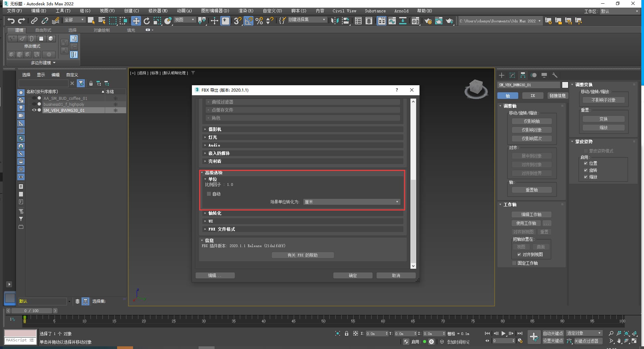Switch to the Hierarchy command panel
Image resolution: width=644 pixels, height=349 pixels.
pyautogui.click(x=523, y=75)
